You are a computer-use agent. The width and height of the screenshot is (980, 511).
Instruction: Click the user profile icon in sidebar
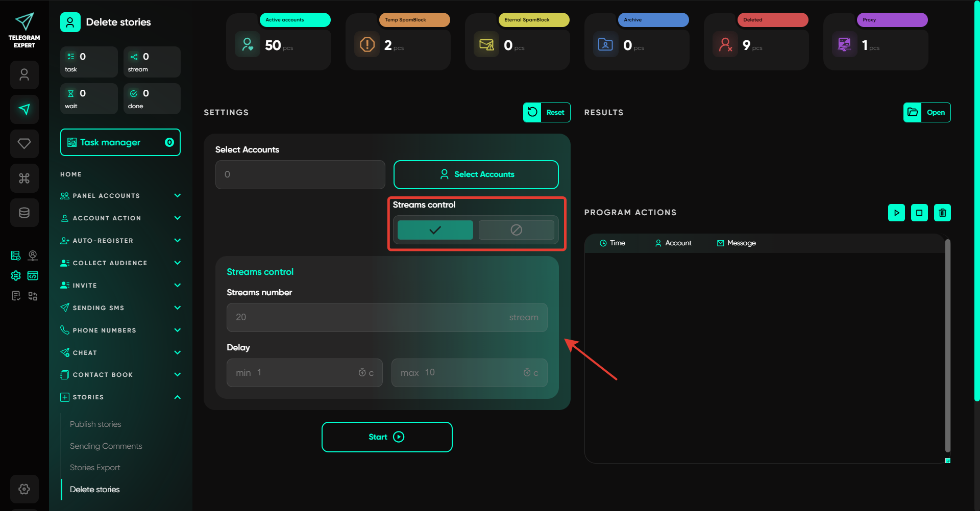(24, 75)
